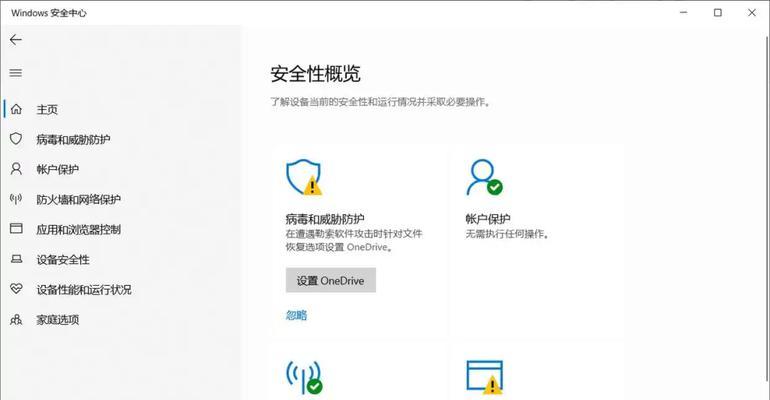
Task: Open the app browser control tile icon
Action: click(x=484, y=377)
